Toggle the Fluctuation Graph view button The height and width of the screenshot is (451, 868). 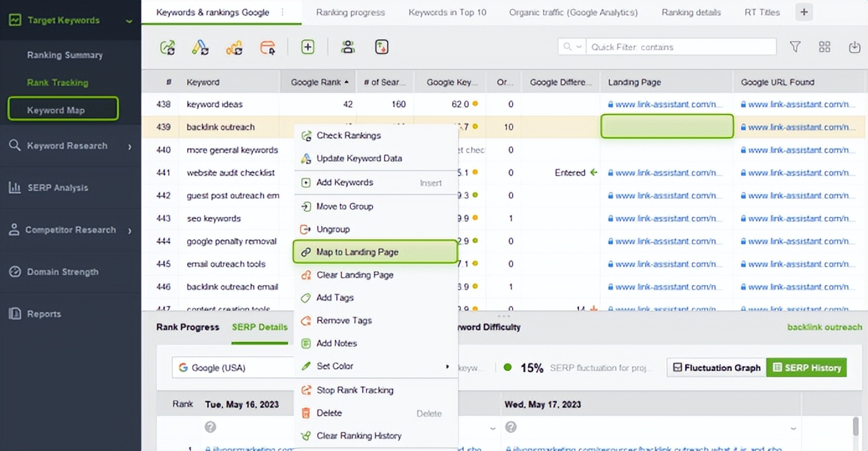[x=716, y=367]
